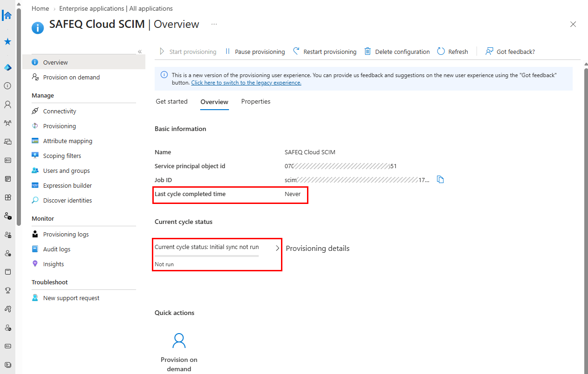Refresh the overview page
This screenshot has width=588, height=374.
[x=453, y=52]
